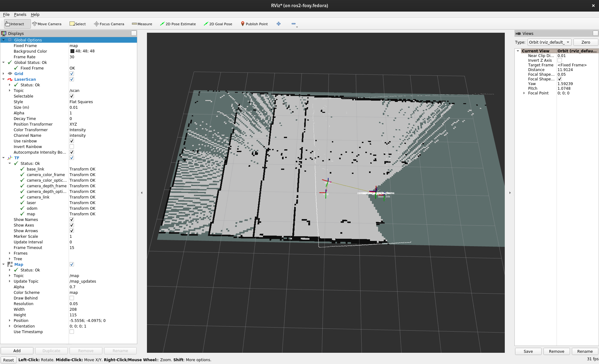
Task: Activate the 2D Pose Estimate tool
Action: (x=178, y=24)
